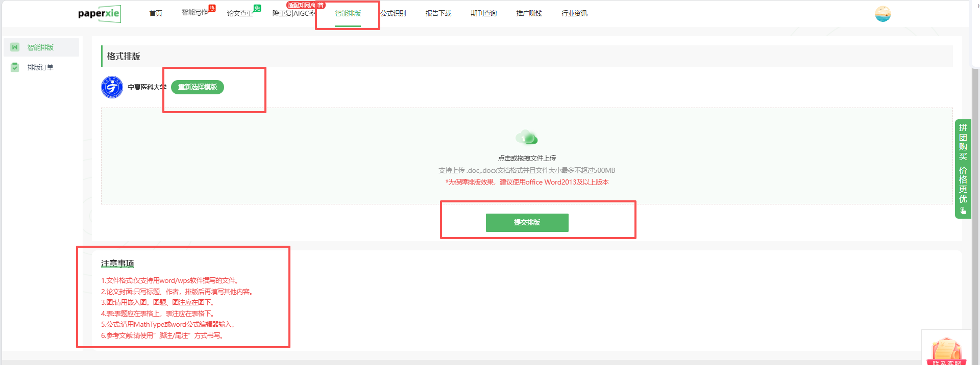Click the cloud upload icon

pos(526,137)
